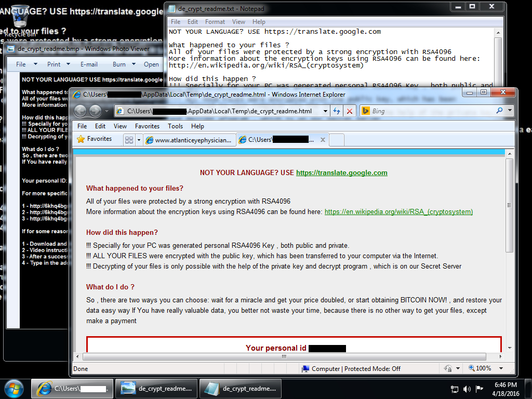Click the Internet Explorer back button
The width and height of the screenshot is (532, 399).
click(81, 111)
